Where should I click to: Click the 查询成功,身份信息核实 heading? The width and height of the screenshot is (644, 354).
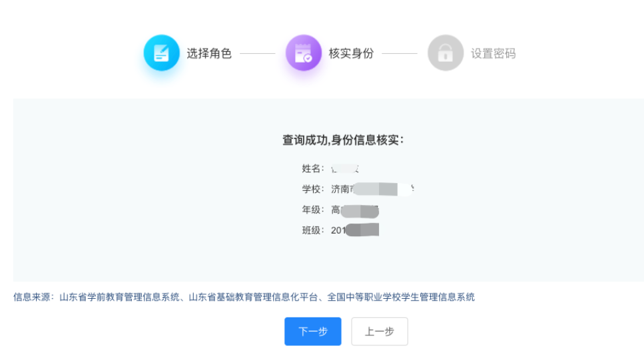click(x=343, y=140)
